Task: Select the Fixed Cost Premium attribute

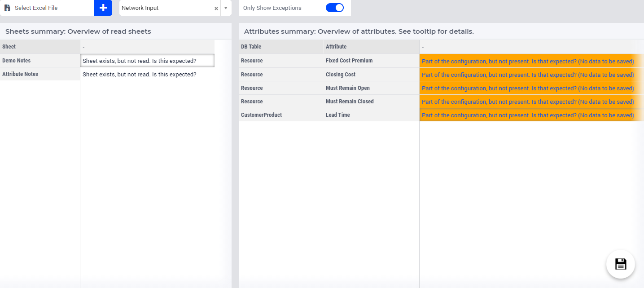Action: click(x=371, y=61)
